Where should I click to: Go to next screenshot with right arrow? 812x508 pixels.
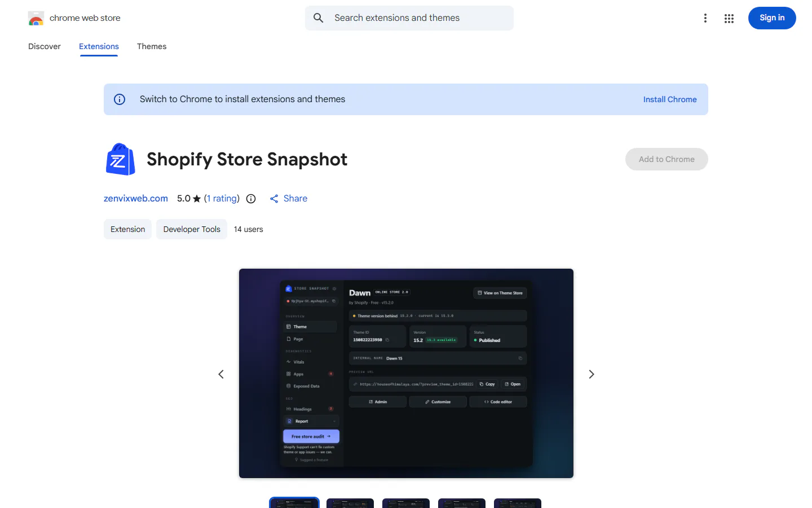(x=592, y=374)
